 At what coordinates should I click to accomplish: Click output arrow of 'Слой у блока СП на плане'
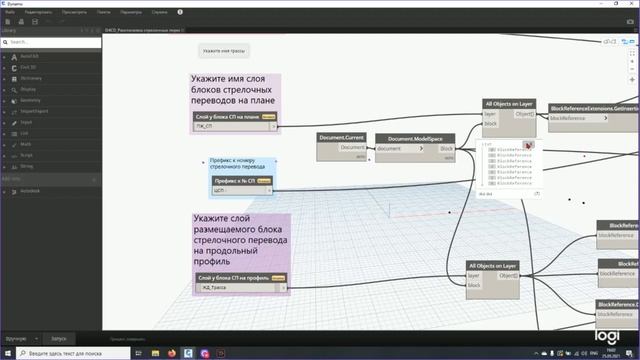coord(273,127)
